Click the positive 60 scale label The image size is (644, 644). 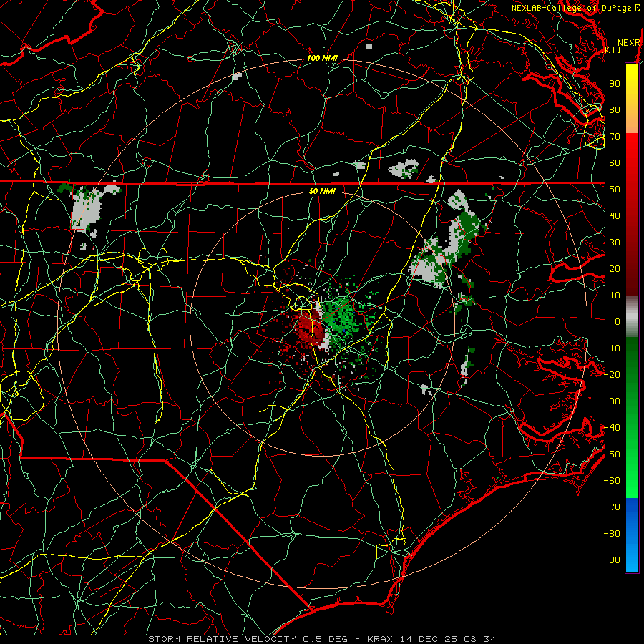[x=615, y=163]
